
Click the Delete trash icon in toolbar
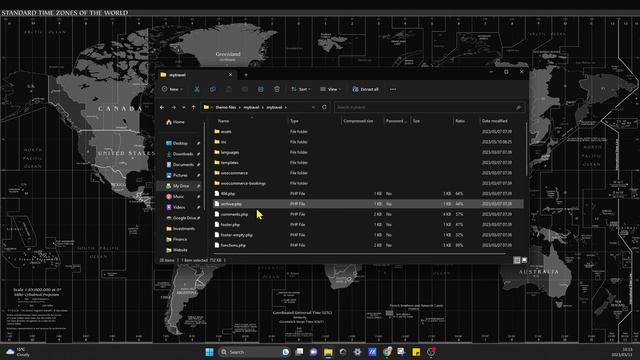pyautogui.click(x=277, y=89)
